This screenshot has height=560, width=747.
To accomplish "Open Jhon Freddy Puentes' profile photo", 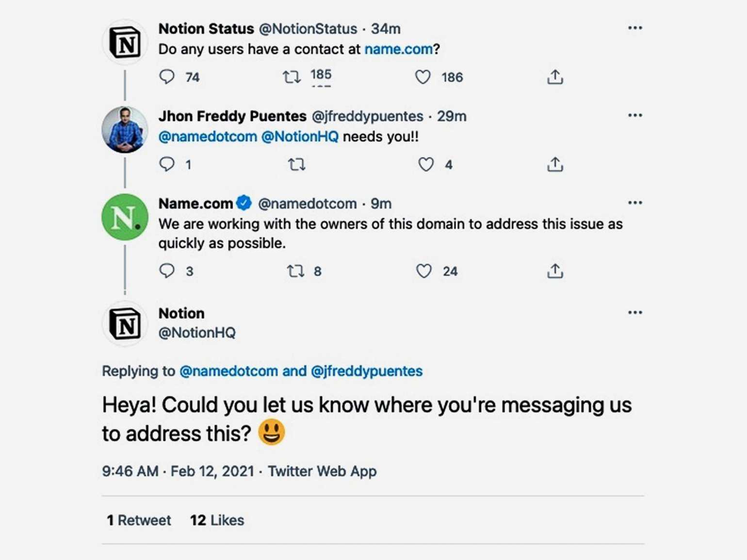I will pyautogui.click(x=125, y=129).
